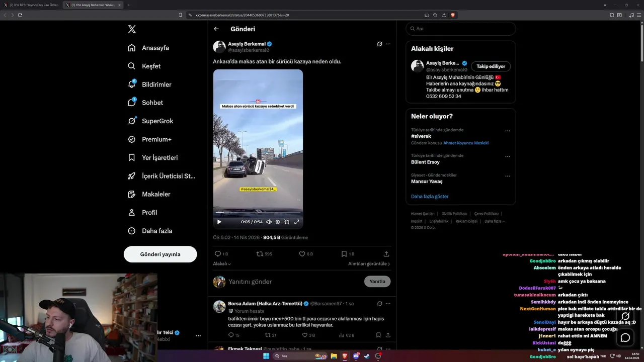Mute the video volume icon

pos(269,222)
